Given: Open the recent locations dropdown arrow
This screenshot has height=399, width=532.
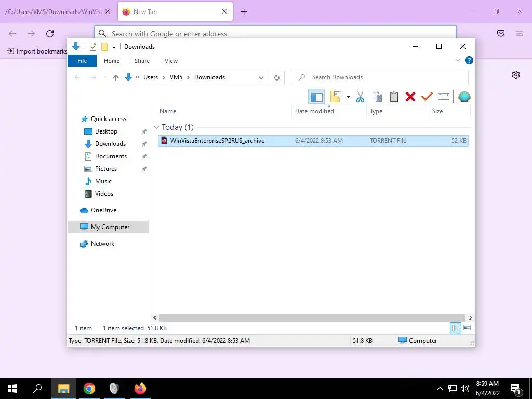Looking at the screenshot, I should coord(105,78).
